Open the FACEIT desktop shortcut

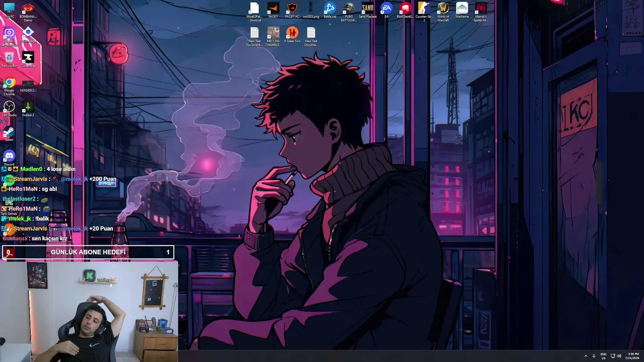pos(273,11)
